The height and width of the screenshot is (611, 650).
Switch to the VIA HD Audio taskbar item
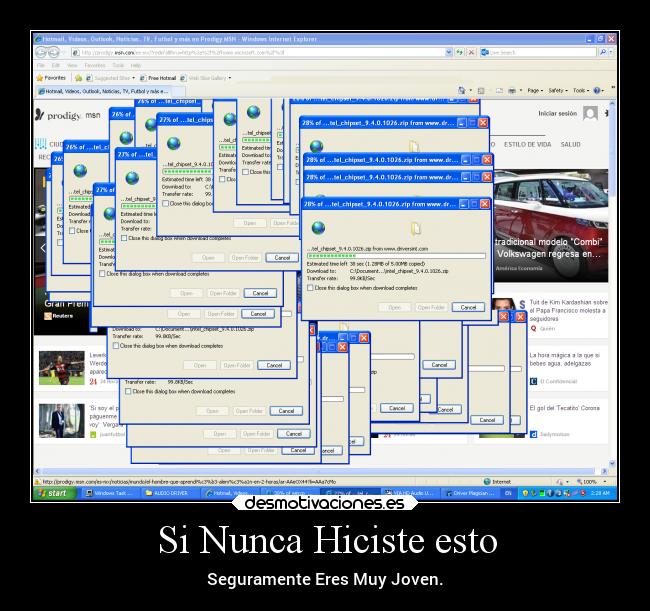[x=410, y=493]
